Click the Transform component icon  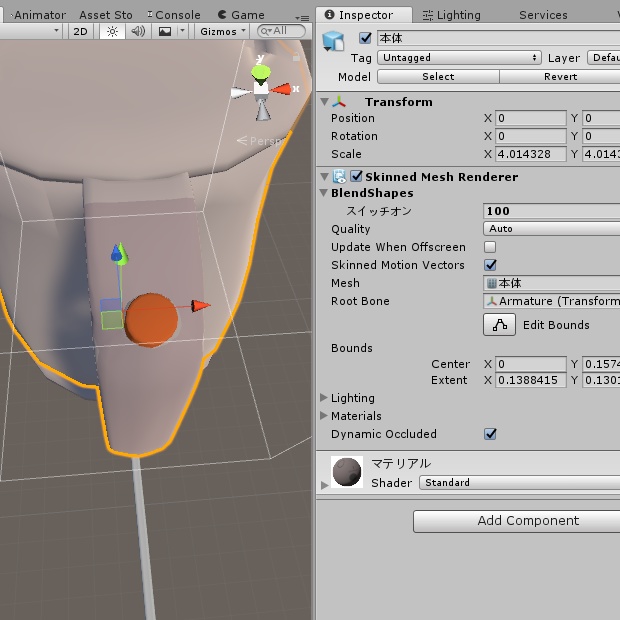click(339, 102)
